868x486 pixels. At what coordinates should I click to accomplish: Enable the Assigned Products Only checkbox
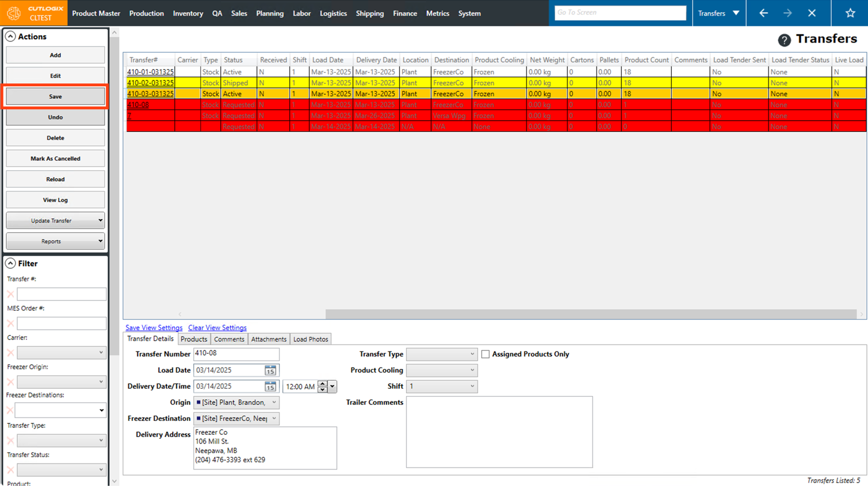tap(485, 354)
